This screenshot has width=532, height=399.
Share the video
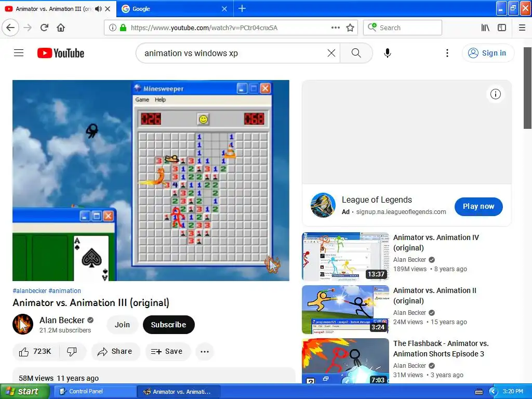[x=115, y=352]
